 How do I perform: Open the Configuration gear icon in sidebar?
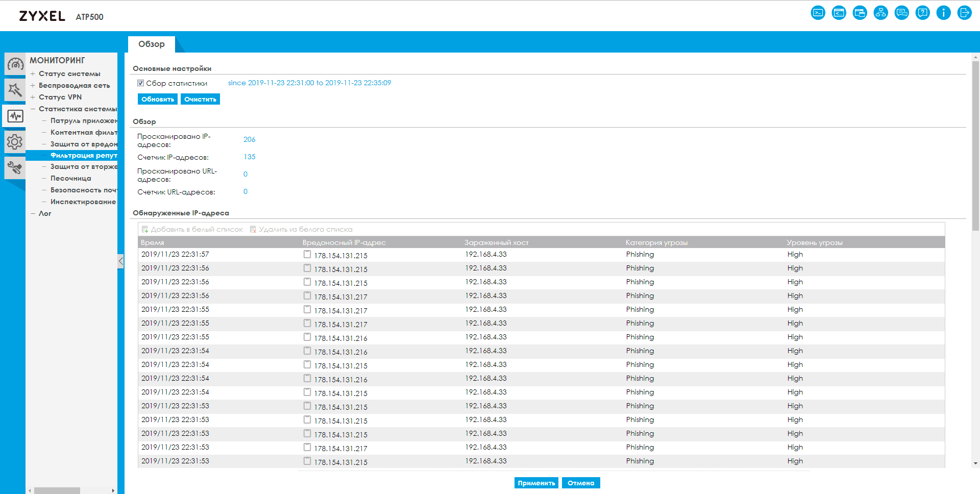click(x=15, y=142)
